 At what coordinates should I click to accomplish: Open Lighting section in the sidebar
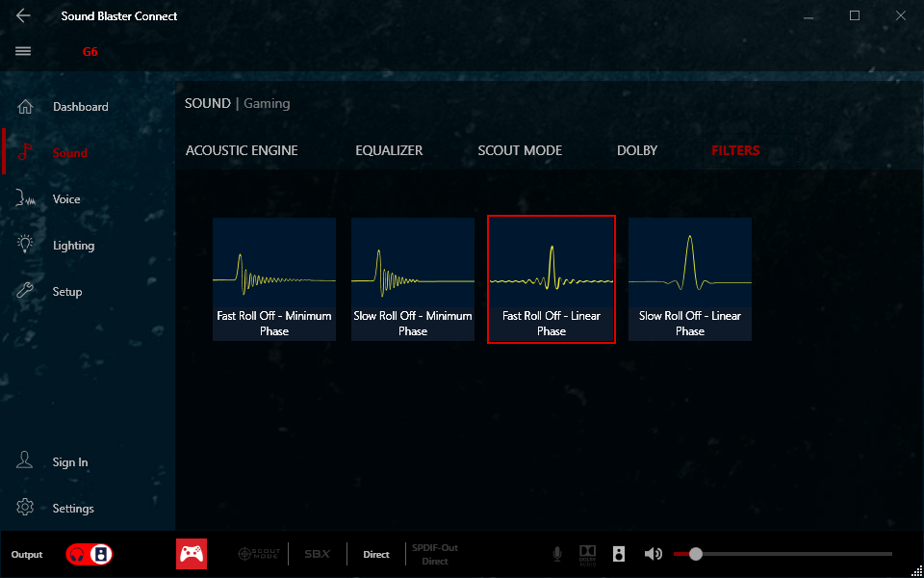tap(74, 246)
